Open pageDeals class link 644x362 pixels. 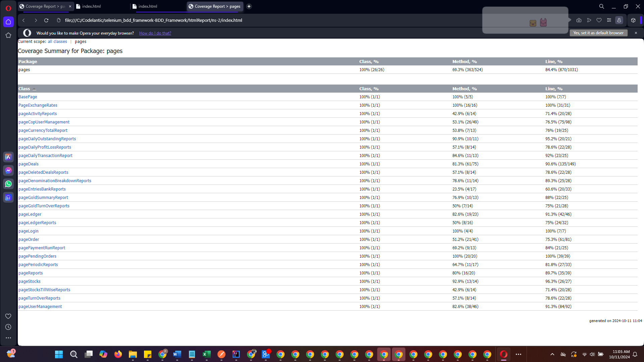point(29,164)
